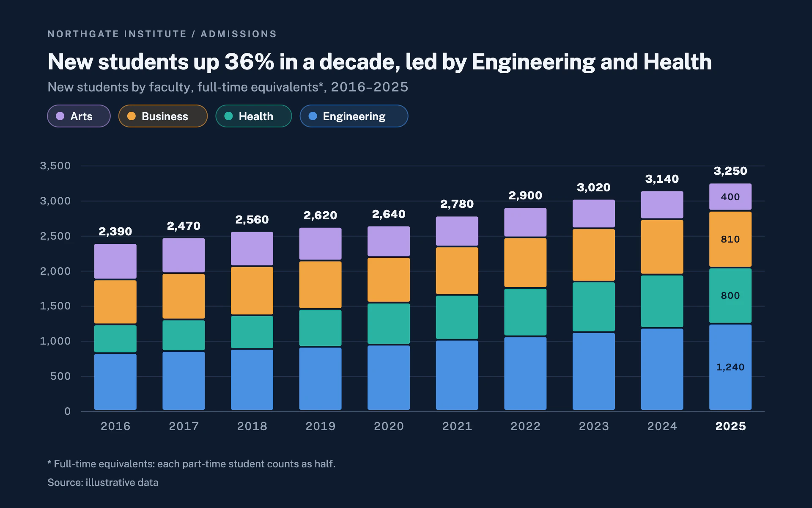Click the blue Engineering legend dot
Viewport: 812px width, 508px height.
[313, 116]
